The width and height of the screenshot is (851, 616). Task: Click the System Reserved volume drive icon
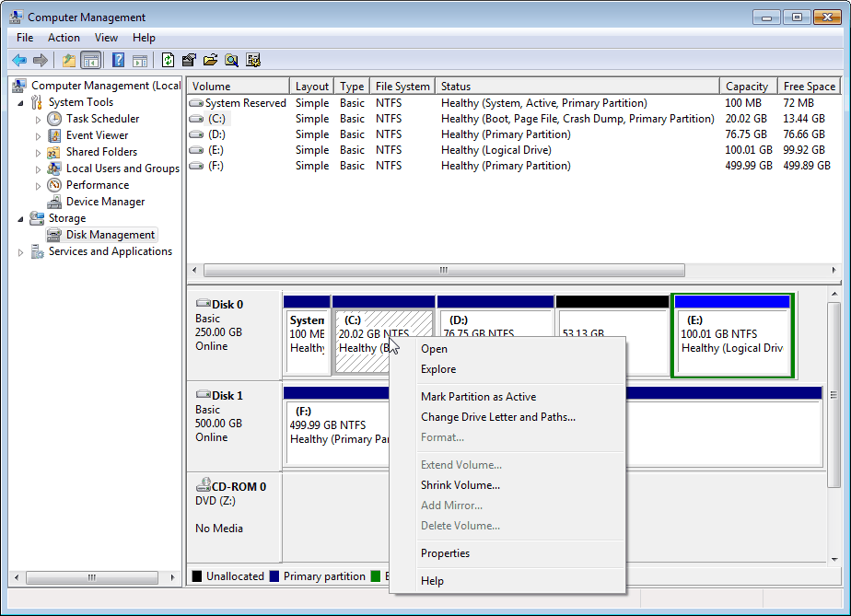196,102
